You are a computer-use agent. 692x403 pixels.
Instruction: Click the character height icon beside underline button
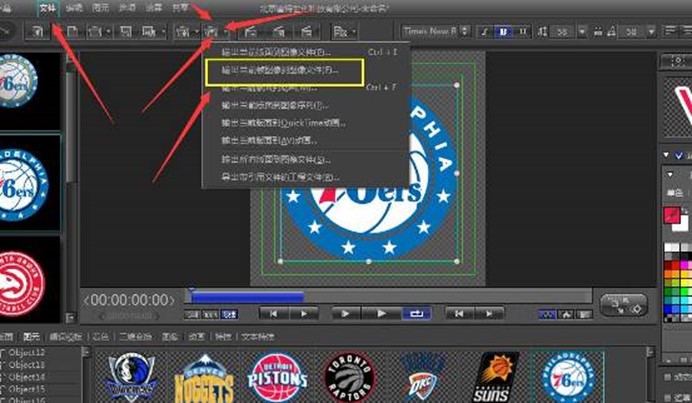coord(543,31)
